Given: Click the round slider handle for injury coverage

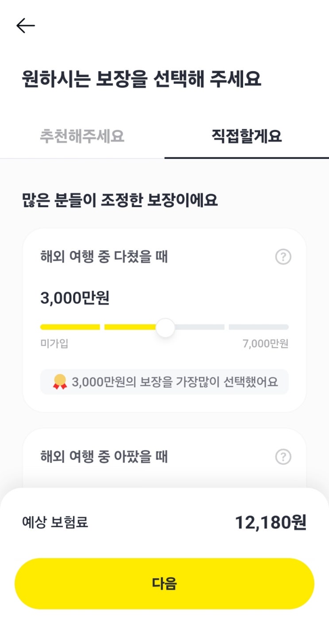Looking at the screenshot, I should [x=165, y=328].
